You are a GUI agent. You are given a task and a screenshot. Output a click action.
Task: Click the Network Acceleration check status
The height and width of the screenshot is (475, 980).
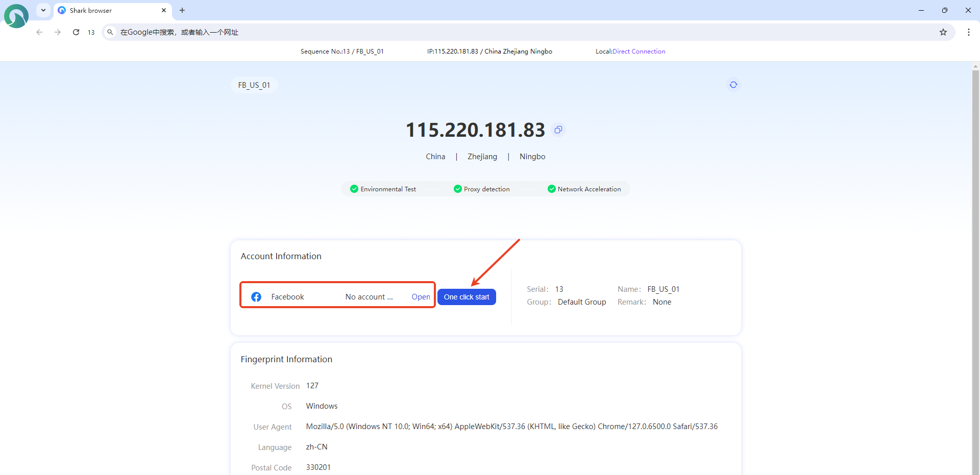[x=584, y=189]
